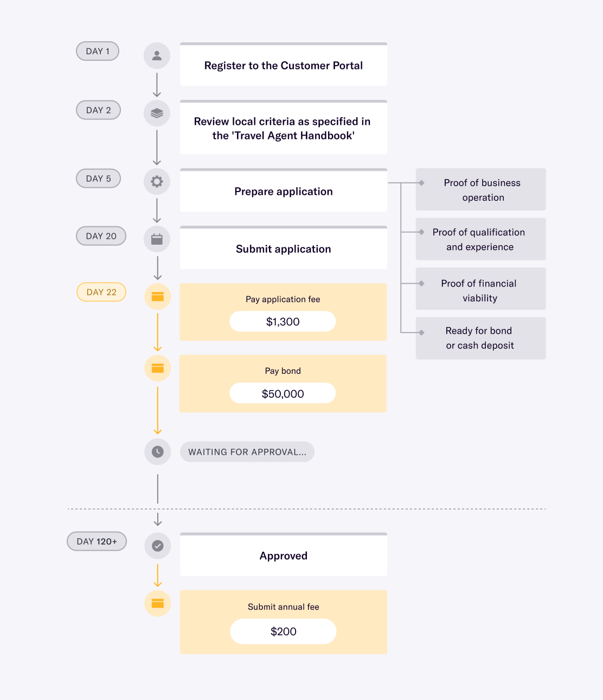Screen dimensions: 603x700
Task: Click the user profile icon for Day 1
Action: (x=157, y=55)
